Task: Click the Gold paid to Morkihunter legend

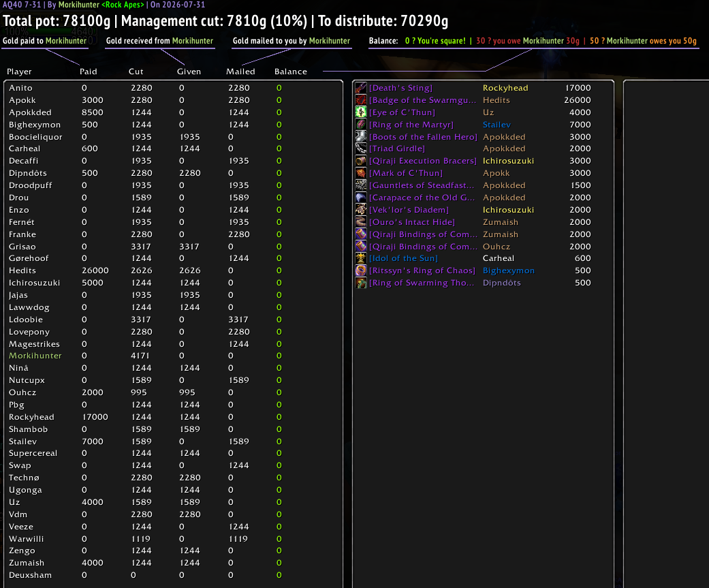Action: (44, 41)
